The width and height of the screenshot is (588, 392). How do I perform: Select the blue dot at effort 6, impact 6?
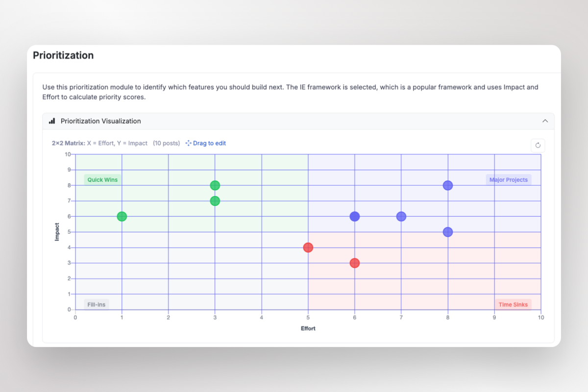pyautogui.click(x=354, y=216)
